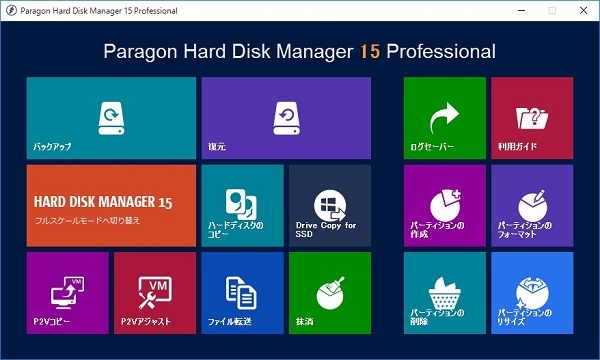
Task: Open the 抹消 wipe tile
Action: pos(330,293)
